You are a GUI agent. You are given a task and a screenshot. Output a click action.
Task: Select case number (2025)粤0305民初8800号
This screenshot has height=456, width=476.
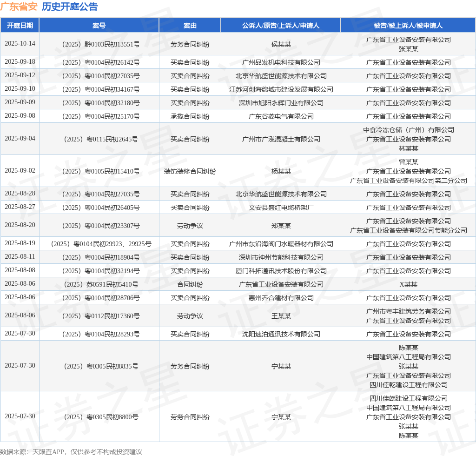point(101,417)
